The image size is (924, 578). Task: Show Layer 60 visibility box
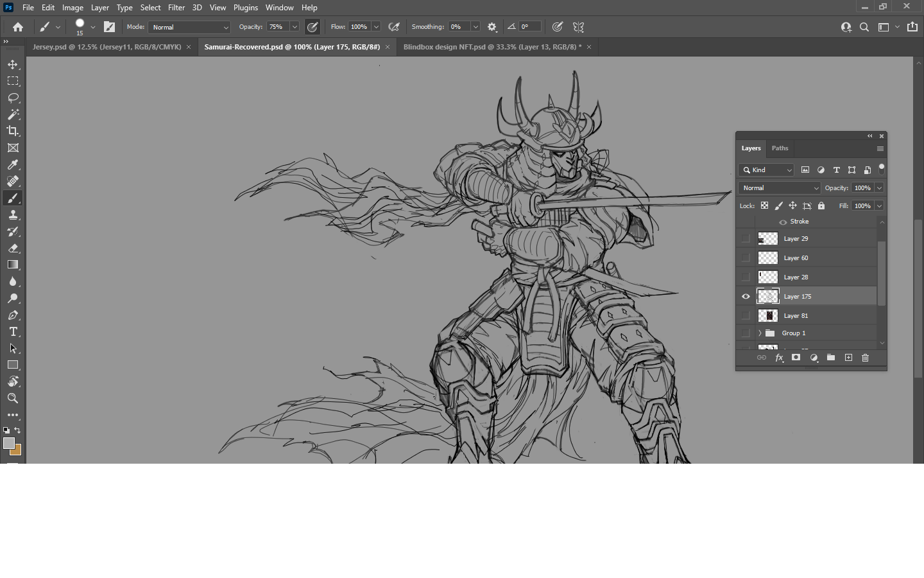tap(746, 258)
